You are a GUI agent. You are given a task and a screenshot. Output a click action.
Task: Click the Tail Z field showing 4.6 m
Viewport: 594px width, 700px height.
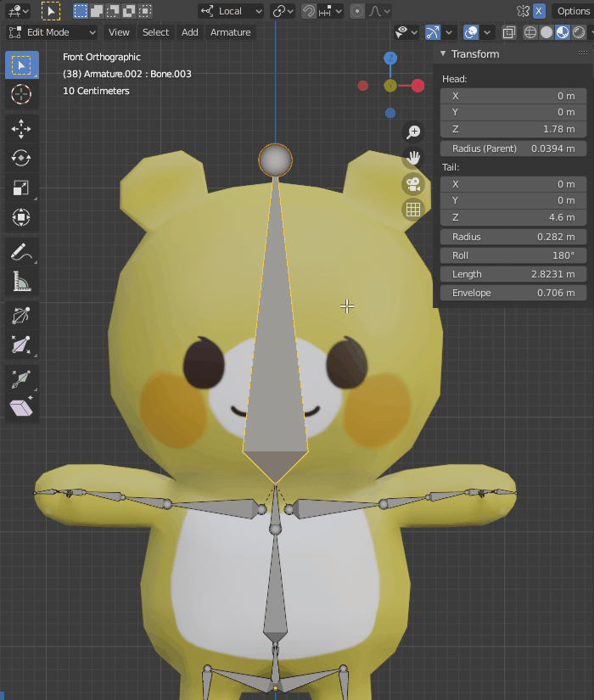coord(513,217)
